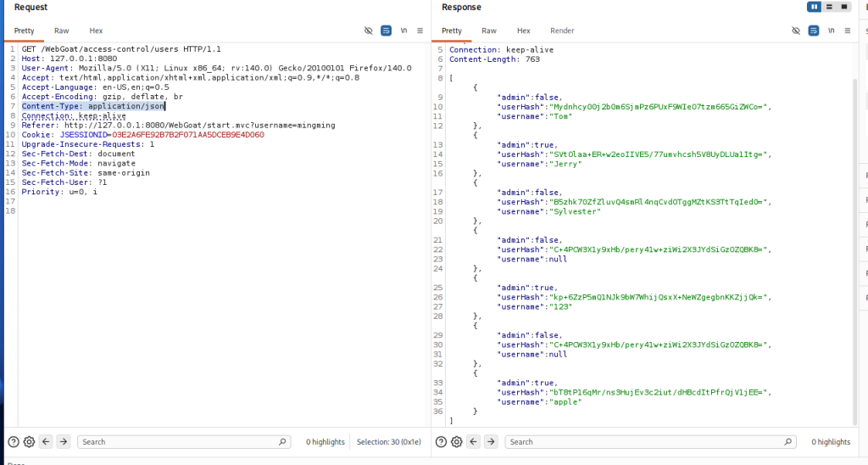The width and height of the screenshot is (868, 465).
Task: Toggle hide non-printable characters in Response
Action: click(795, 31)
